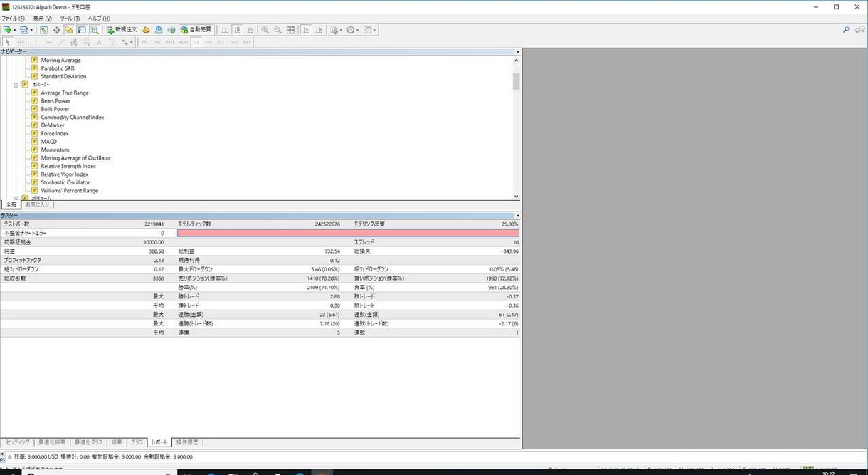Image resolution: width=868 pixels, height=475 pixels.
Task: Activate the crosshair tool
Action: coord(21,42)
